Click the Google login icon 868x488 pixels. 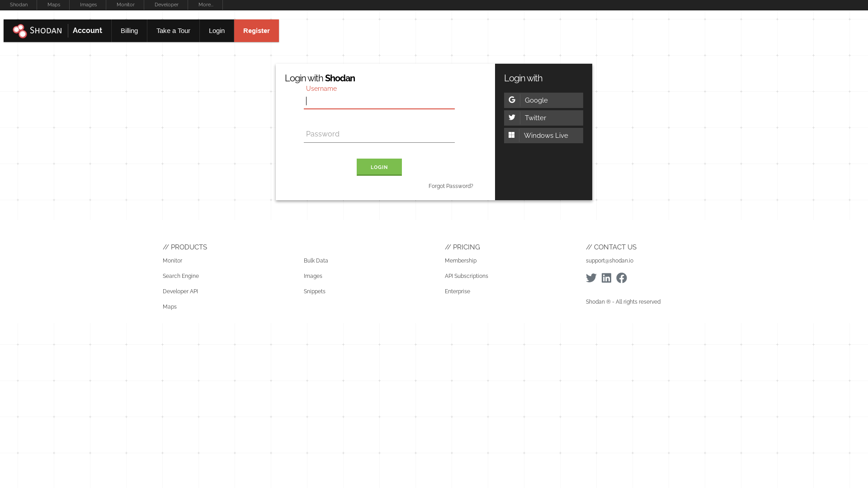click(x=511, y=100)
